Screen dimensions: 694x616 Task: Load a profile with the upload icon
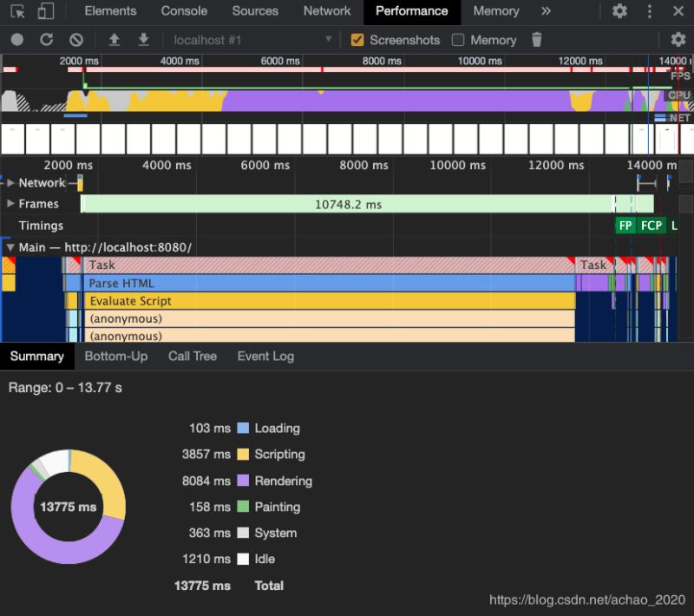[114, 40]
